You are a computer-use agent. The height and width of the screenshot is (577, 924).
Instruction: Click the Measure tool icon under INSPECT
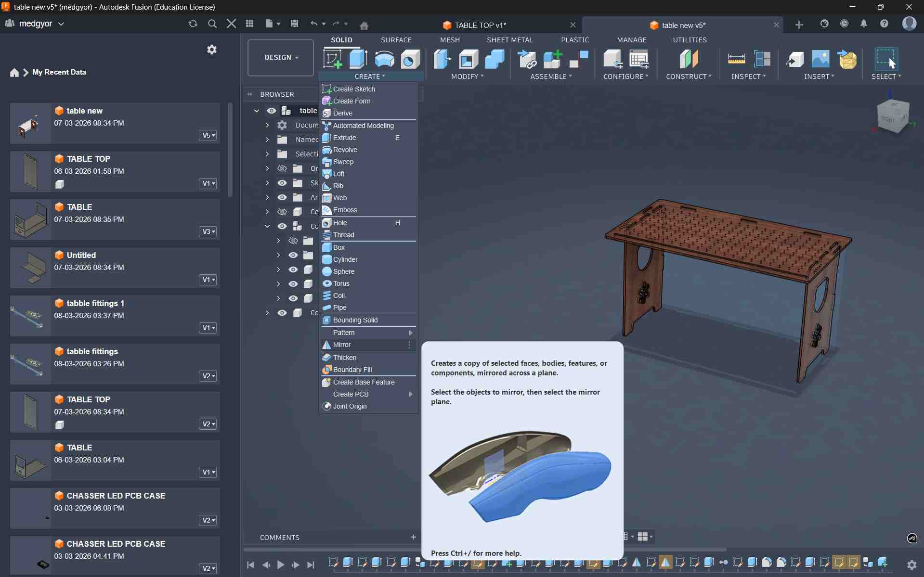click(736, 59)
